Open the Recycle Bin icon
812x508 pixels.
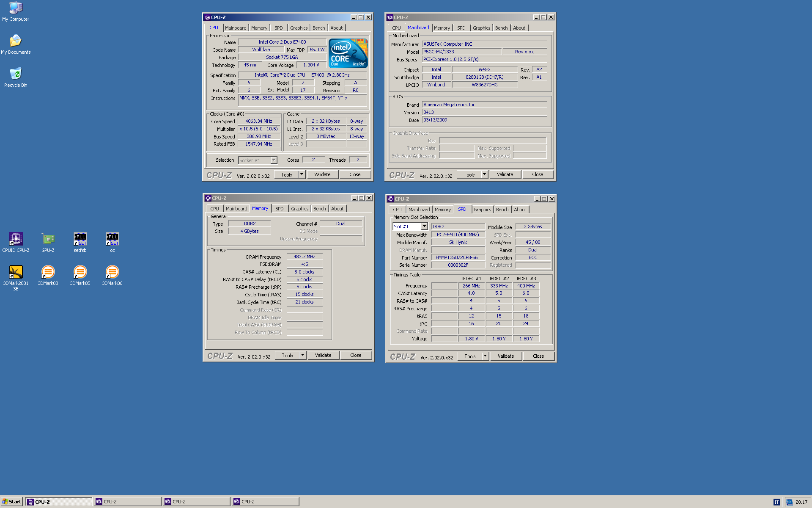(x=16, y=77)
